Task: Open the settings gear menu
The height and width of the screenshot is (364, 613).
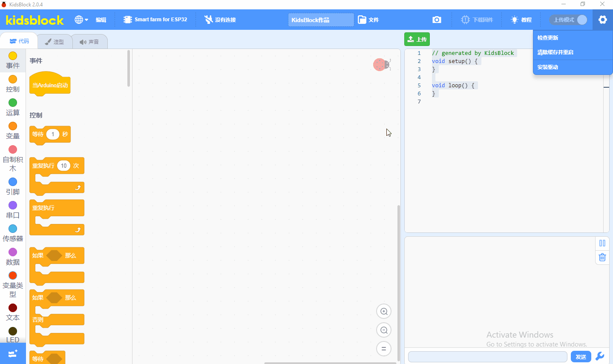Action: pos(602,20)
